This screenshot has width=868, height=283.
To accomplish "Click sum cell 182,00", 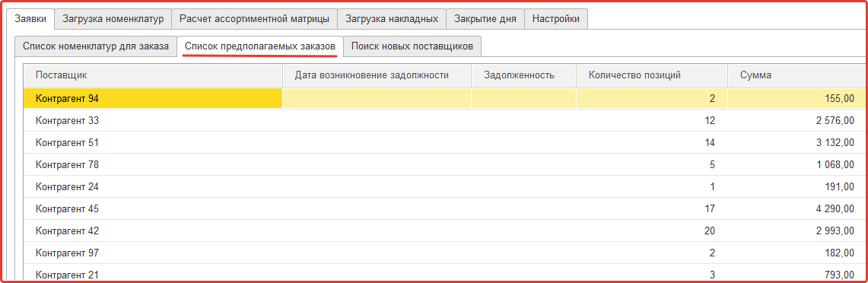I will tap(797, 253).
